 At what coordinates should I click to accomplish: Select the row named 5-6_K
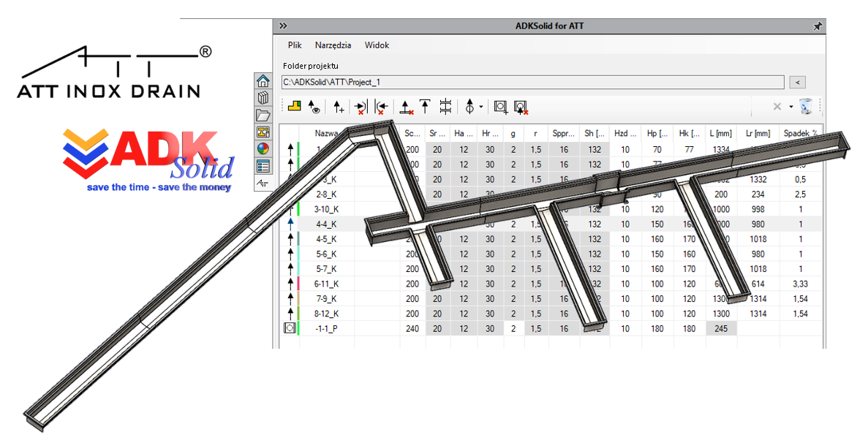[550, 254]
